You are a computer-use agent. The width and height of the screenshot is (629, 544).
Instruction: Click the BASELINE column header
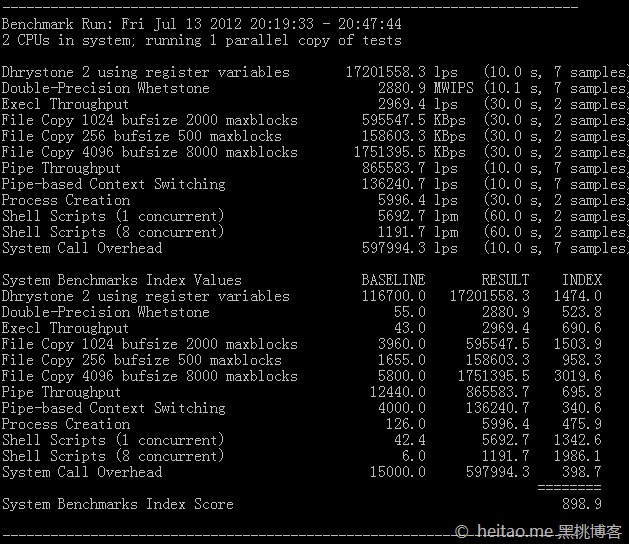393,280
